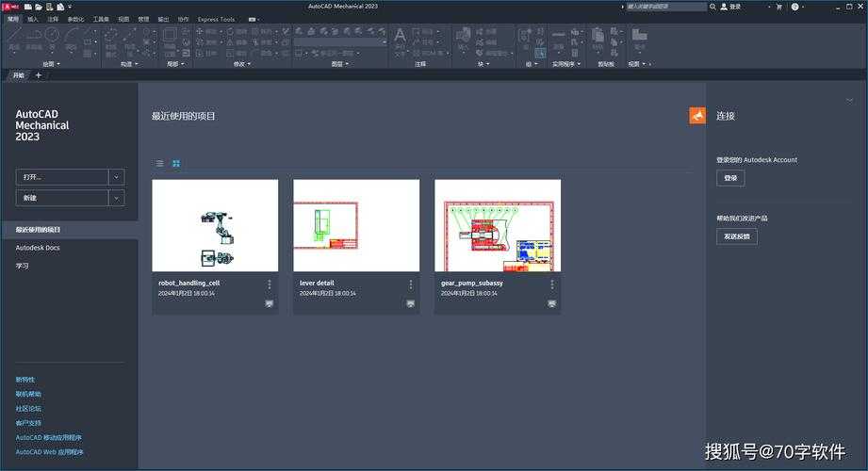The height and width of the screenshot is (471, 868).
Task: Switch recent files to grid view
Action: [176, 163]
